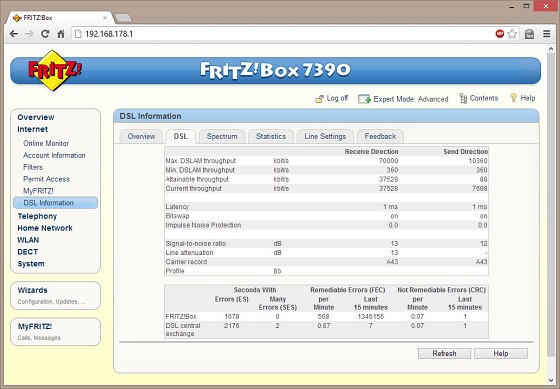
Task: Click the Help button at the bottom
Action: tap(501, 354)
